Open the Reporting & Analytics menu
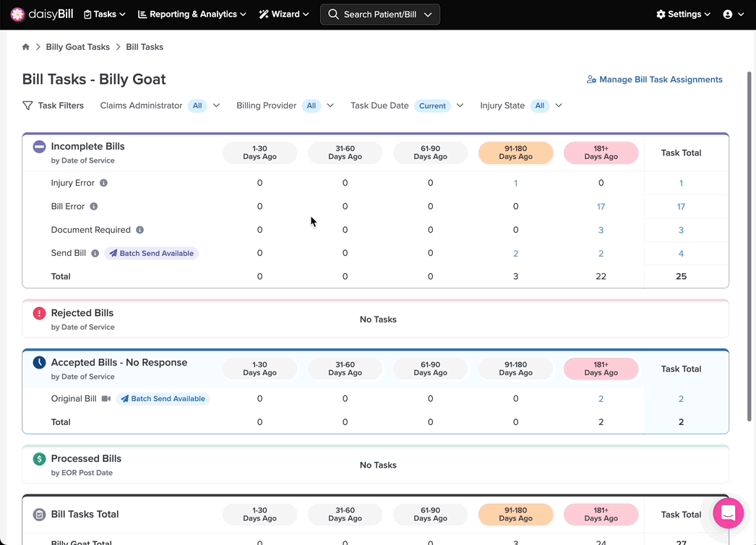This screenshot has width=756, height=545. tap(192, 14)
